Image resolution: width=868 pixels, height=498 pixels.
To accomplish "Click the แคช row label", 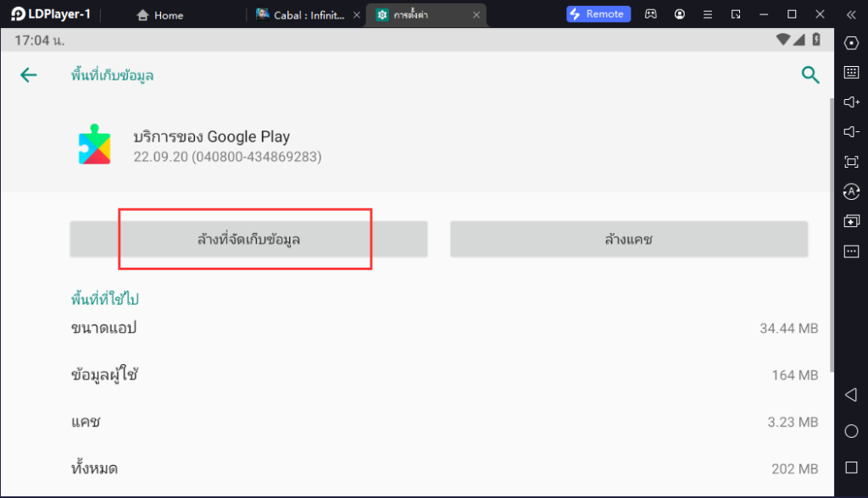I will coord(86,422).
